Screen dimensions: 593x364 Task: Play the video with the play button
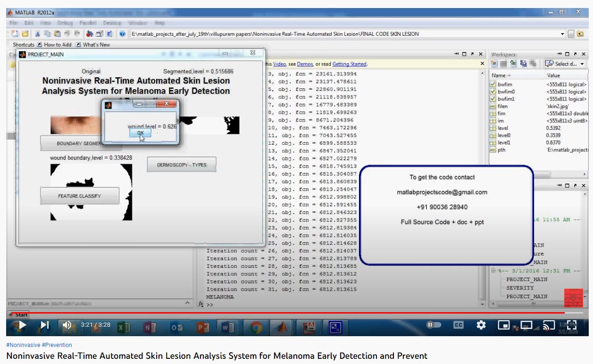coord(21,325)
